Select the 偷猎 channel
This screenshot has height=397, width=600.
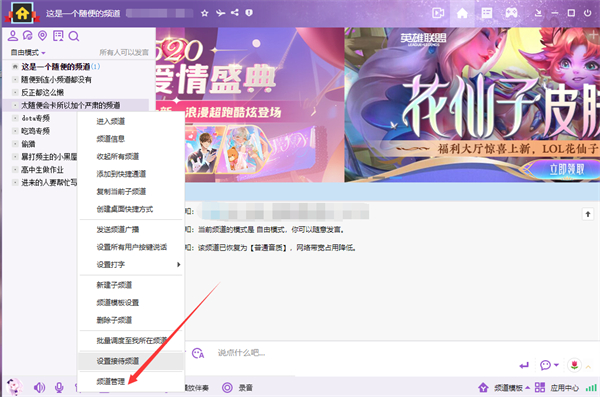click(28, 144)
